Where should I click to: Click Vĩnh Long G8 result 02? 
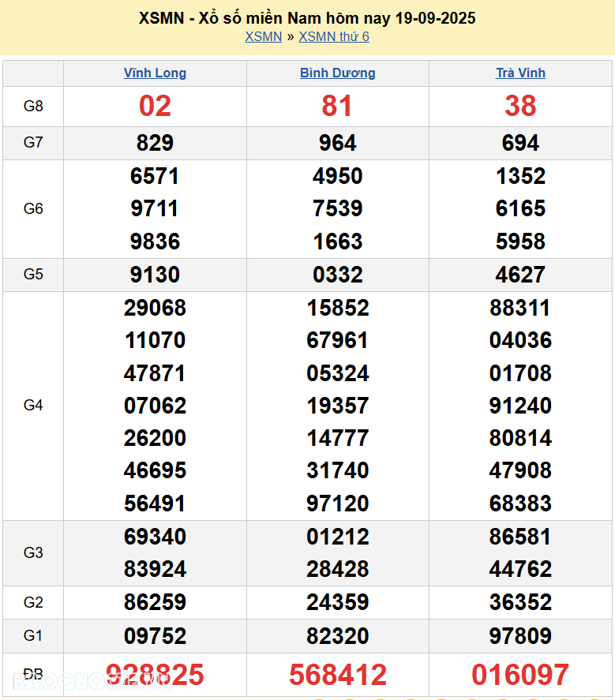(155, 107)
